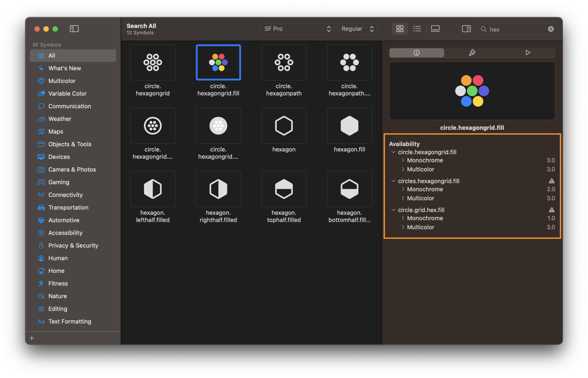
Task: Switch to gallery view in the toolbar
Action: (435, 29)
